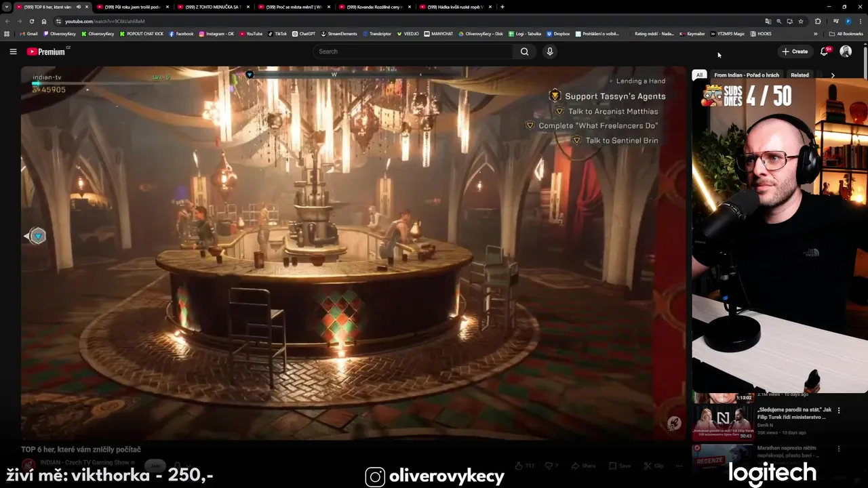Click the Join membership button
The height and width of the screenshot is (488, 868).
(x=156, y=466)
